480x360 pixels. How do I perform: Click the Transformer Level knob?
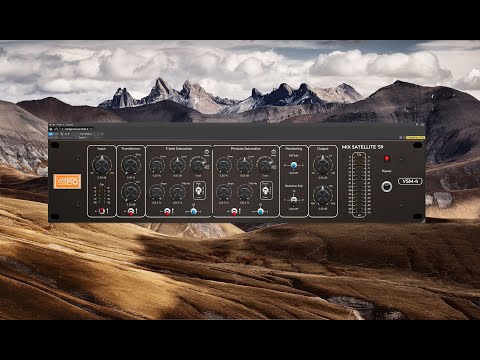click(x=130, y=192)
